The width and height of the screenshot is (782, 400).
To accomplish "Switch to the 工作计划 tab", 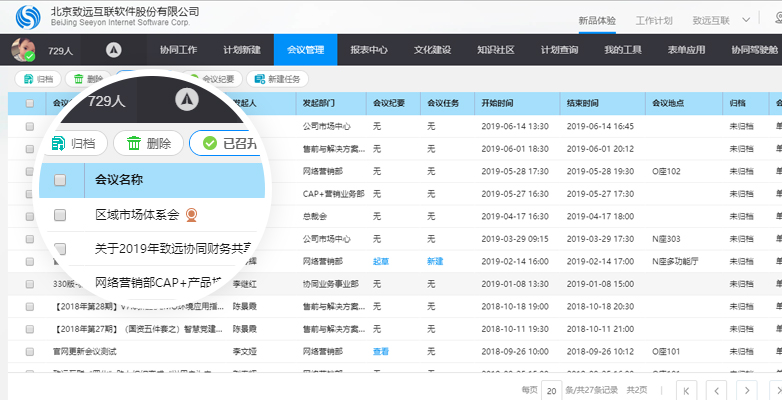I will [x=654, y=20].
